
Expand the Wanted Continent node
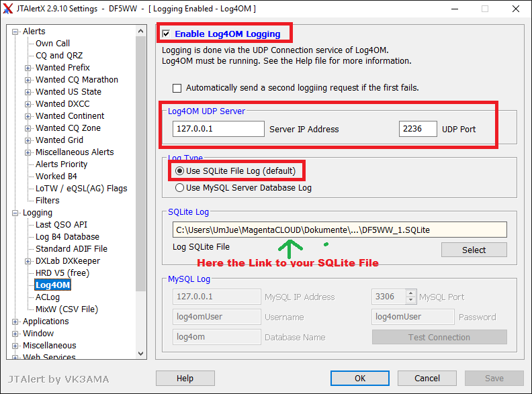point(28,116)
